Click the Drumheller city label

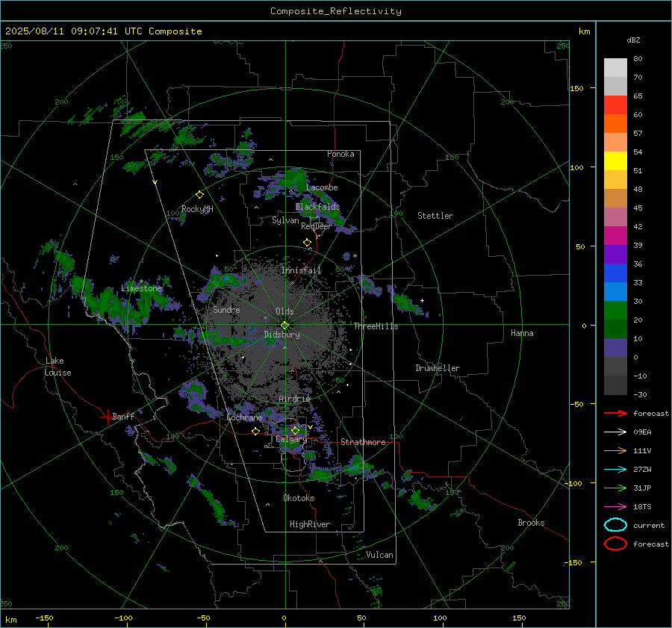[x=438, y=368]
